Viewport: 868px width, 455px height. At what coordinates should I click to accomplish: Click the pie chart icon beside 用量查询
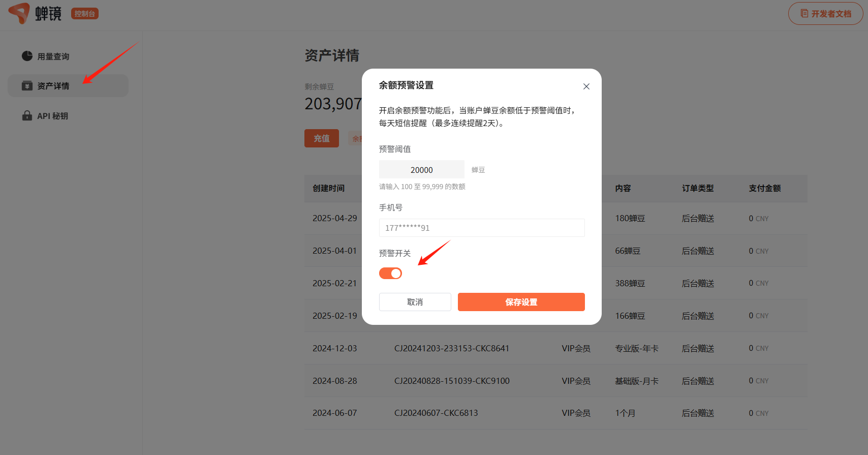click(x=27, y=56)
